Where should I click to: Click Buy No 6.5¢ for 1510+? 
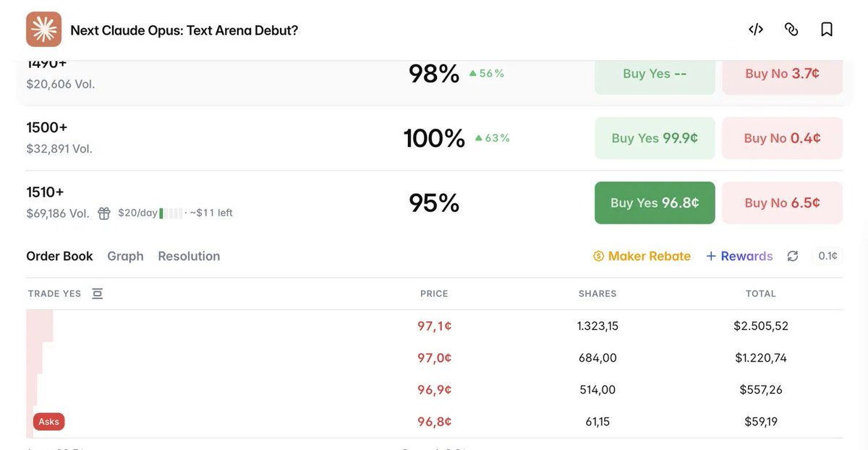(x=783, y=203)
